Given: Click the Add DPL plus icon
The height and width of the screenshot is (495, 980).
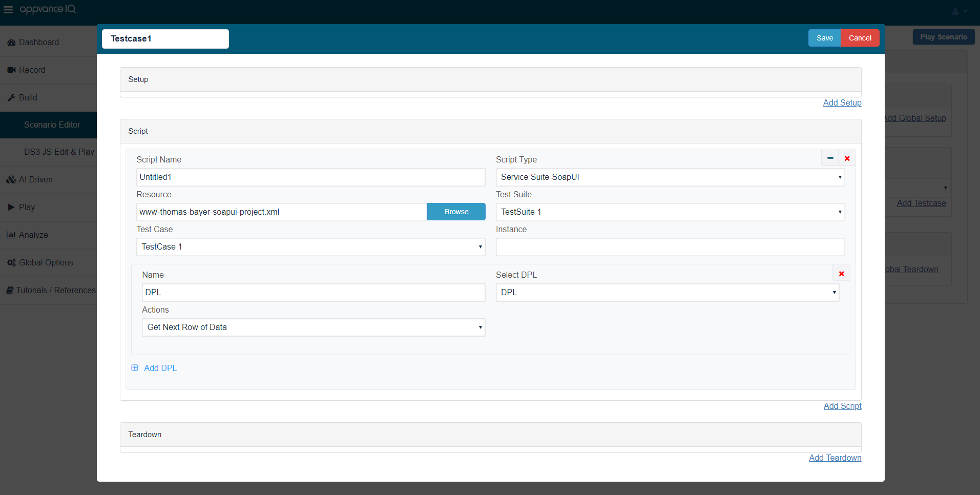Looking at the screenshot, I should point(135,368).
